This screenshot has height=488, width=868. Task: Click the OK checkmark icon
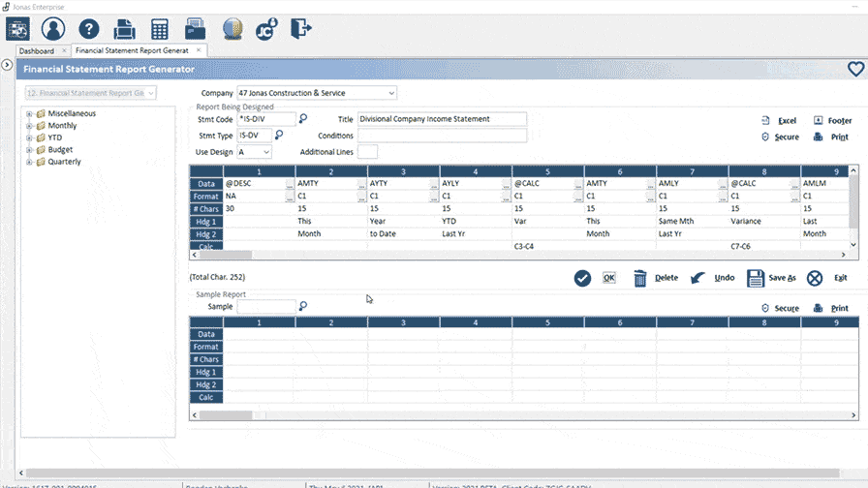(582, 278)
